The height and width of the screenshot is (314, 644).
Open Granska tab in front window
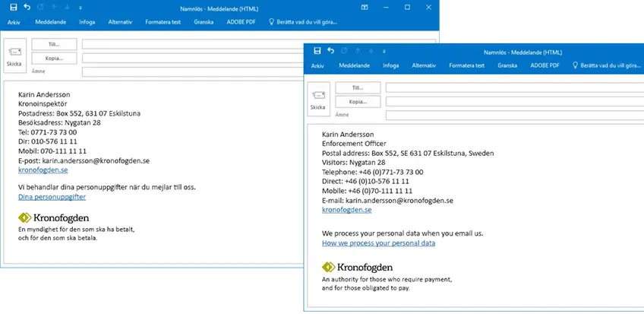pyautogui.click(x=507, y=65)
